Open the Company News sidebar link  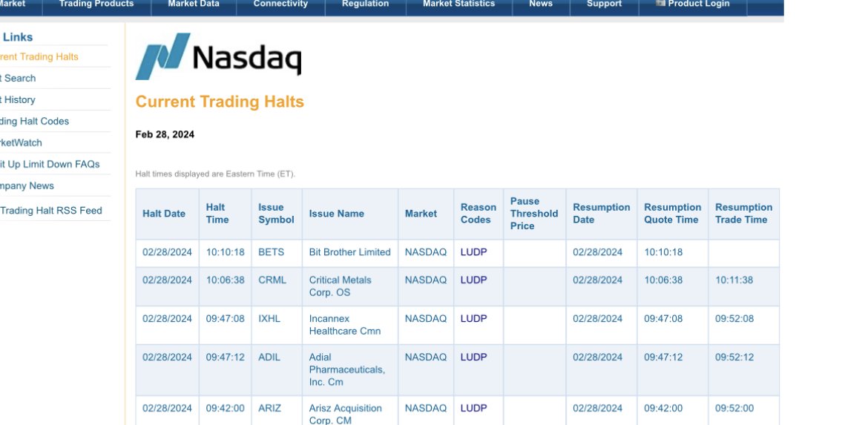pyautogui.click(x=27, y=186)
